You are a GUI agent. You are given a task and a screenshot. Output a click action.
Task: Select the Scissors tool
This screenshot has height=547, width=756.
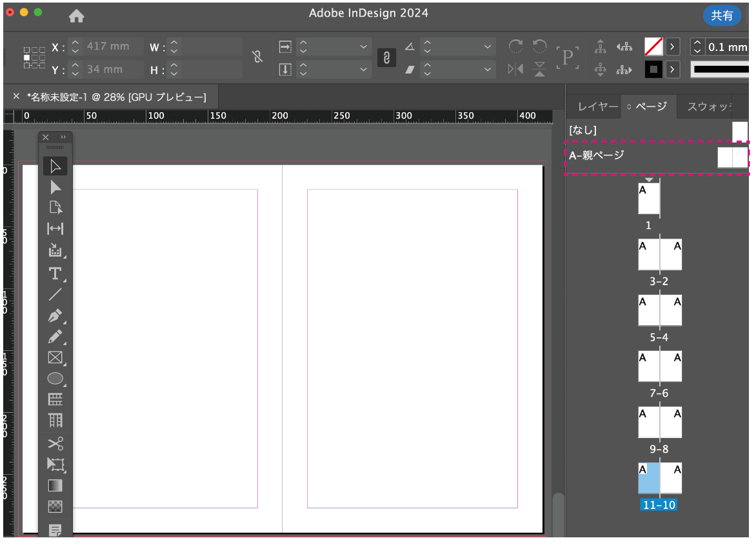pos(55,443)
